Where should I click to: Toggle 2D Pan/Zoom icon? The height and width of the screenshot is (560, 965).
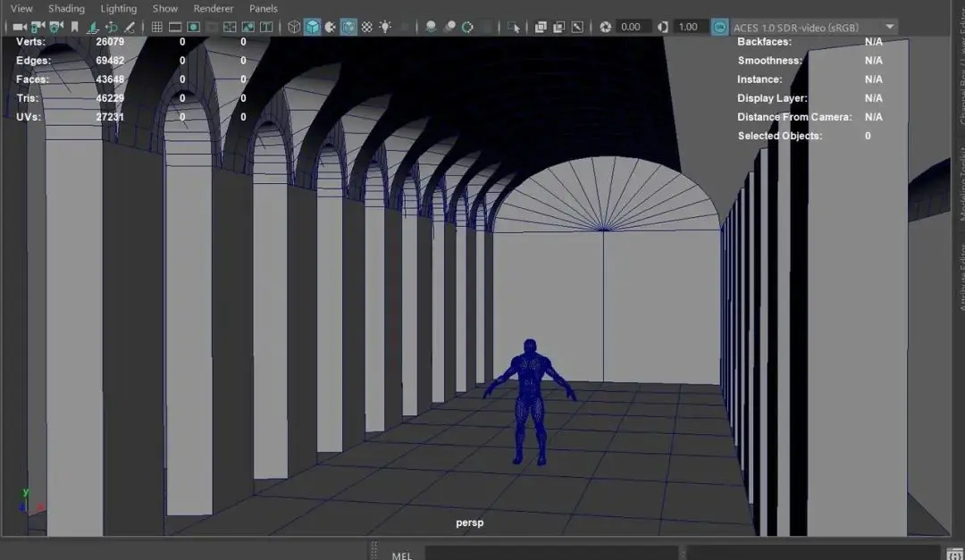coord(112,27)
